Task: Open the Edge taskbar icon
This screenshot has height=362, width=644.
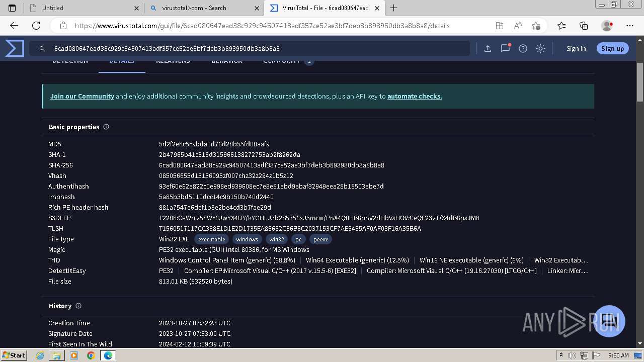Action: click(x=108, y=355)
